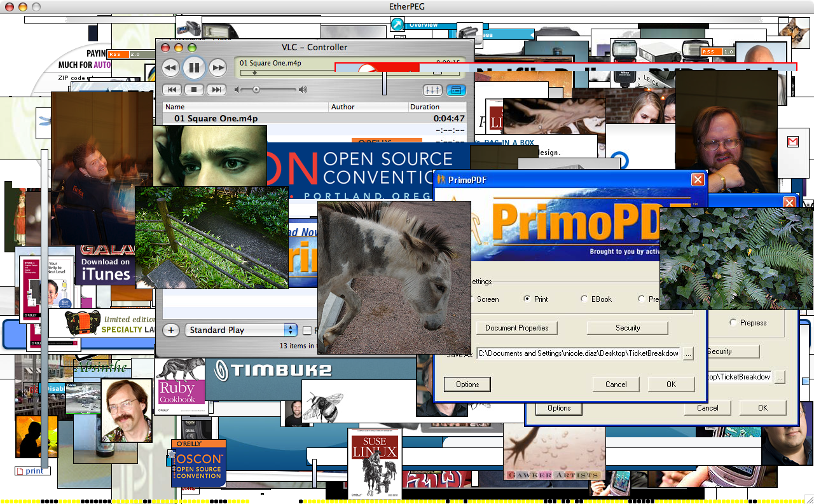The width and height of the screenshot is (814, 504).
Task: Skip to previous track in VLC
Action: (171, 90)
